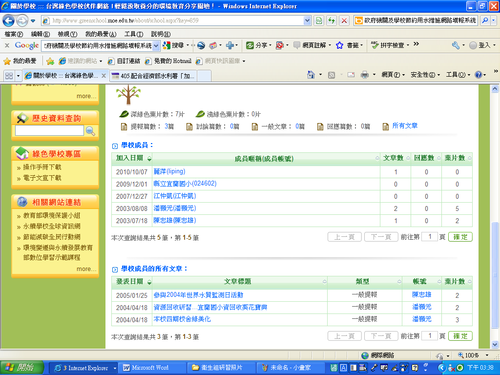
Task: Open the tab list dropdown next to Quick Tabs
Action: [18, 76]
